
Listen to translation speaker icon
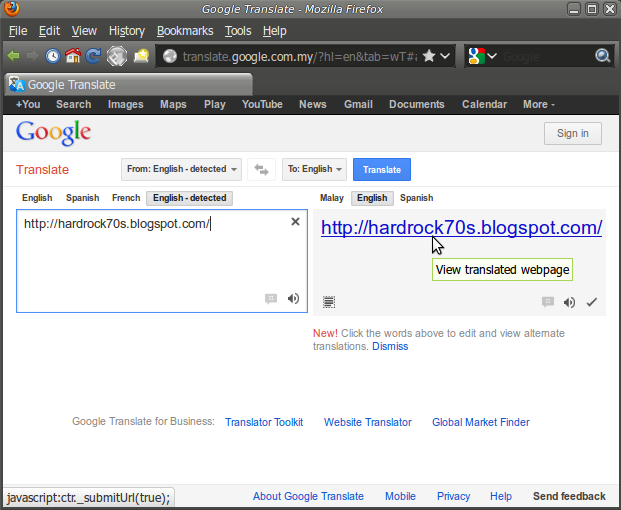point(570,303)
